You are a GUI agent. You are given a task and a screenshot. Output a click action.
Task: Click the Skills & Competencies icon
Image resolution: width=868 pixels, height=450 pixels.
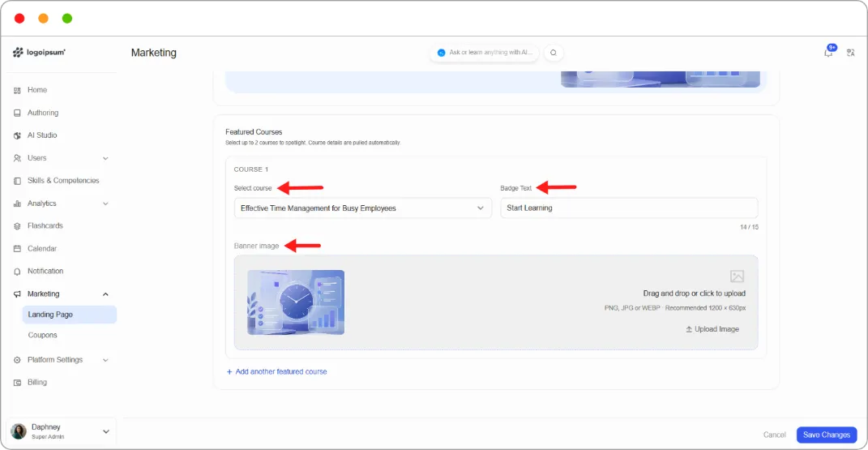17,181
